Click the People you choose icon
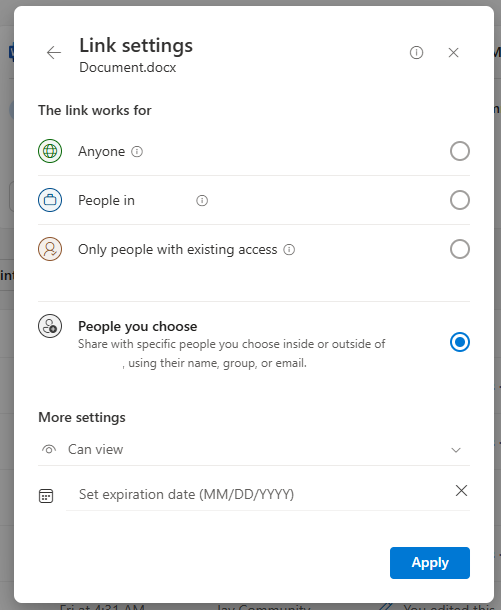This screenshot has height=610, width=501. [x=50, y=326]
